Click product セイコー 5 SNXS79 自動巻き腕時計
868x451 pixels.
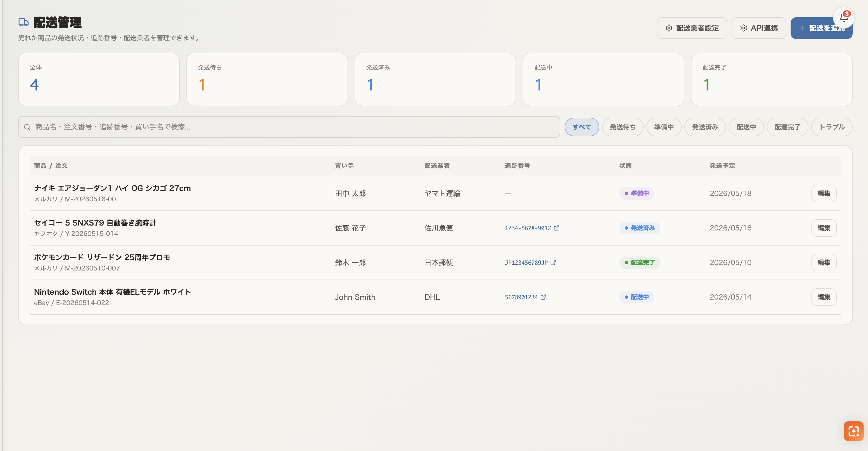tap(95, 223)
